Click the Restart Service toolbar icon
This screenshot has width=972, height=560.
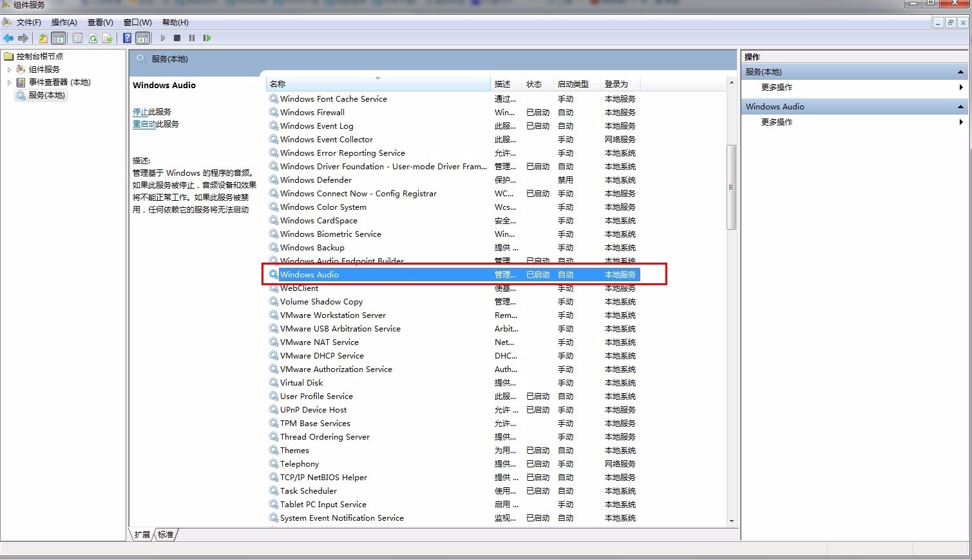click(207, 38)
